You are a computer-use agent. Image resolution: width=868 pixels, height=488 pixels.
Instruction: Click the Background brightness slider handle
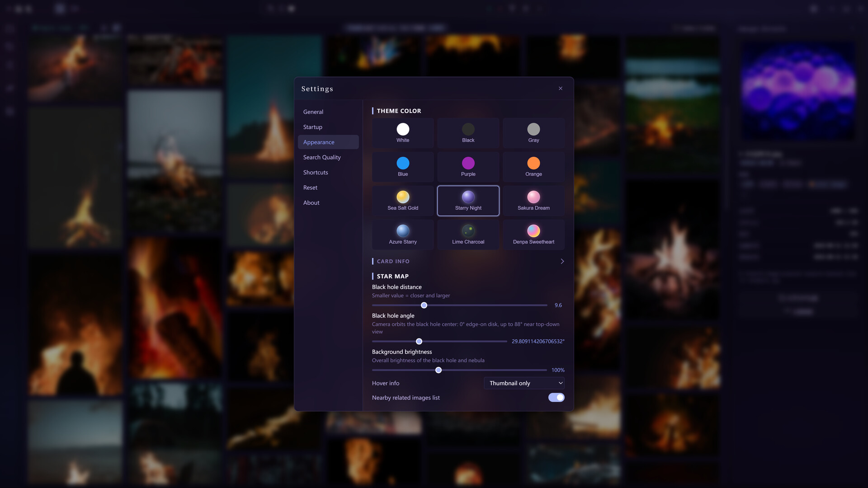[439, 370]
